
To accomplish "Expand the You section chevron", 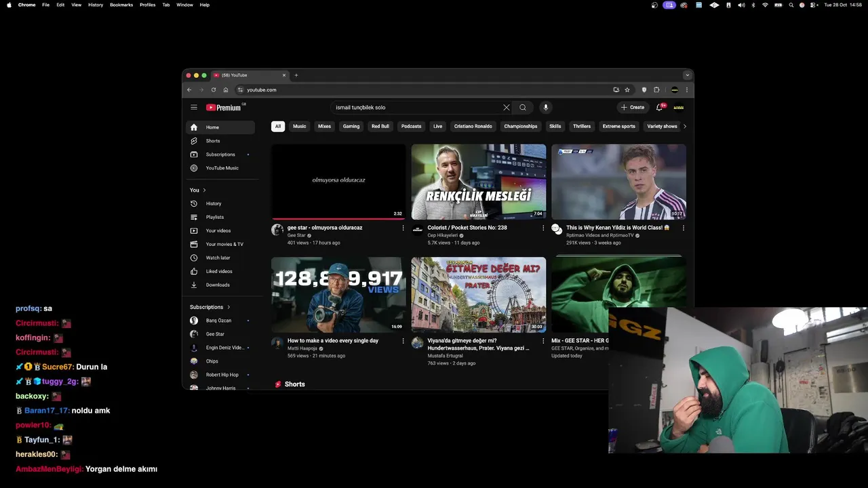I will pyautogui.click(x=204, y=190).
